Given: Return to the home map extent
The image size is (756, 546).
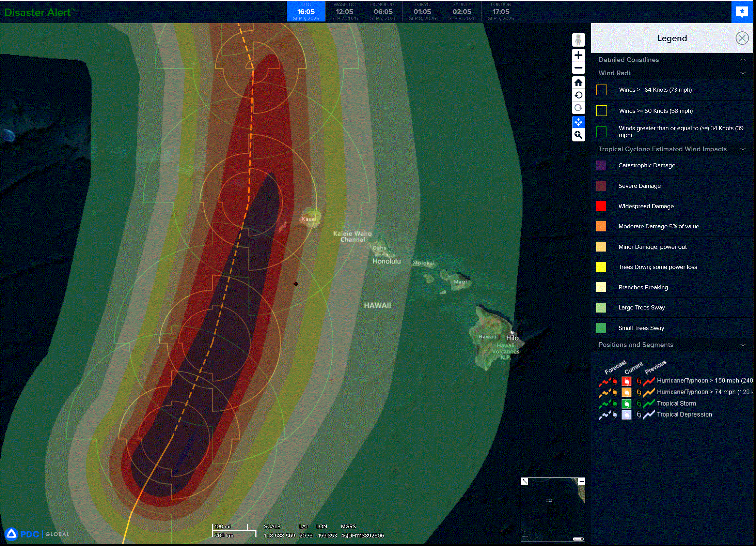Looking at the screenshot, I should tap(578, 82).
